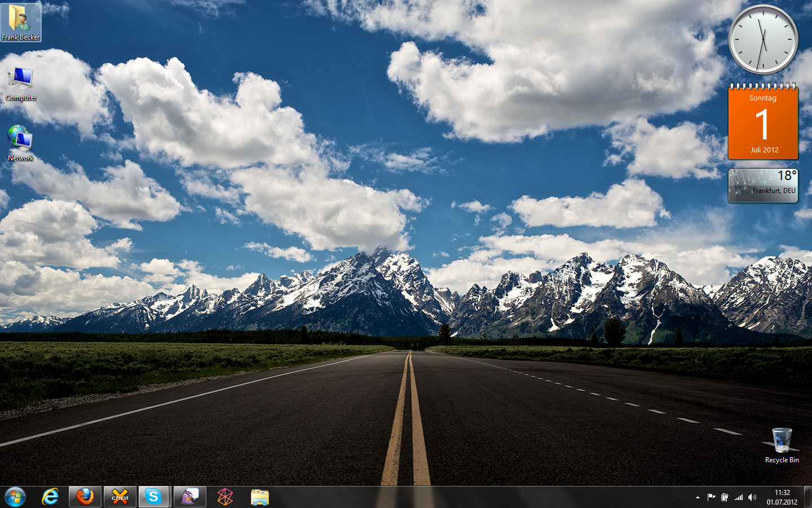Open Windows Explorer from the taskbar
The width and height of the screenshot is (812, 508).
pyautogui.click(x=260, y=497)
